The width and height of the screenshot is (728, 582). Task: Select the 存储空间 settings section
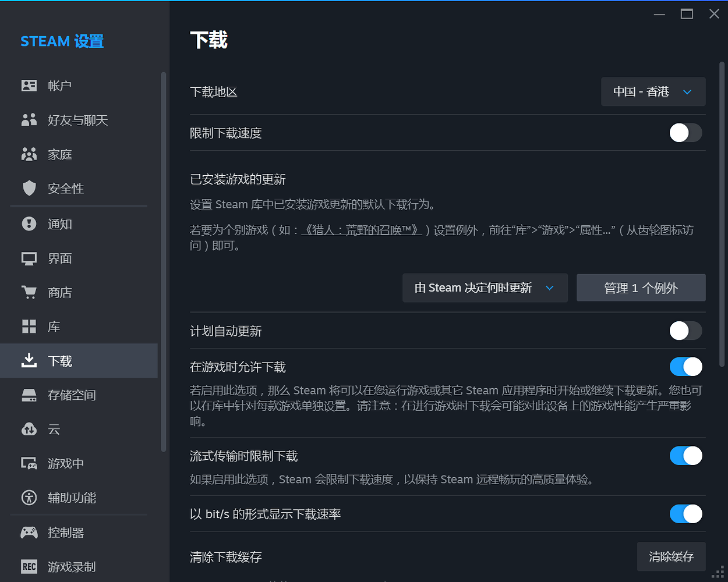pos(79,395)
